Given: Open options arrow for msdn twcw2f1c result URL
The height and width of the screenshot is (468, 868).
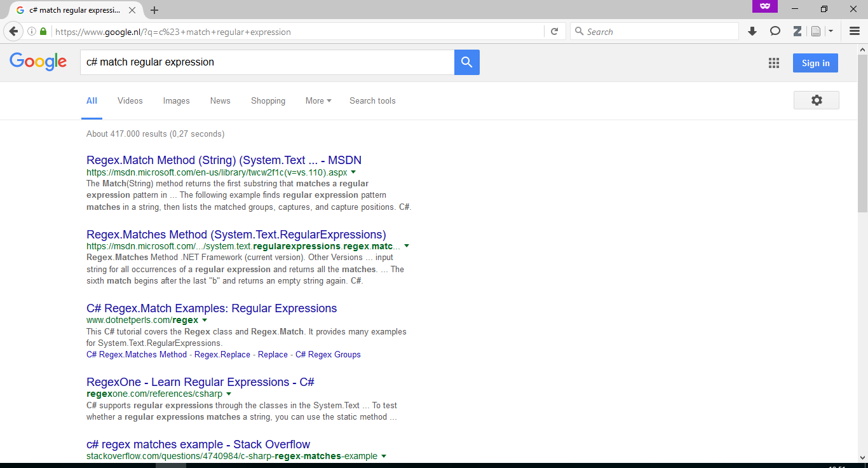Looking at the screenshot, I should (353, 172).
